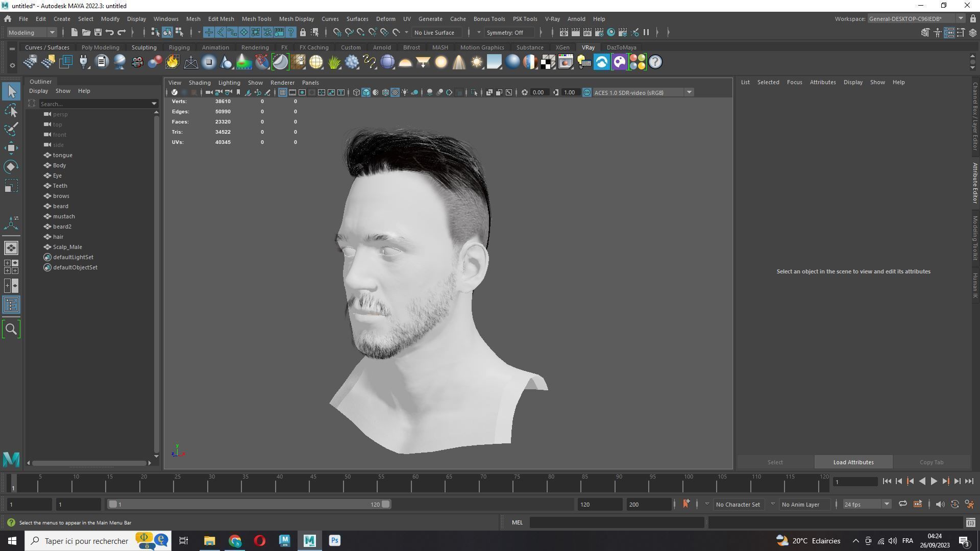The width and height of the screenshot is (980, 551).
Task: Click the Outliner horizontal scrollbar
Action: pos(89,463)
